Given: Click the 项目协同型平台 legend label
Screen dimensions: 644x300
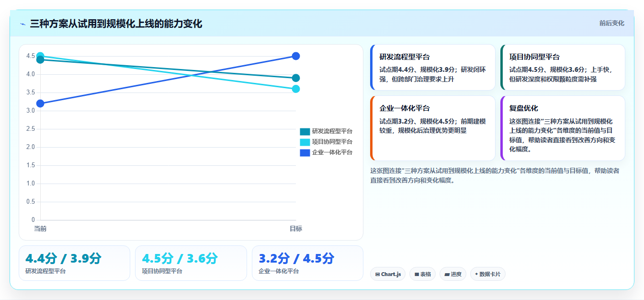Looking at the screenshot, I should tap(332, 142).
